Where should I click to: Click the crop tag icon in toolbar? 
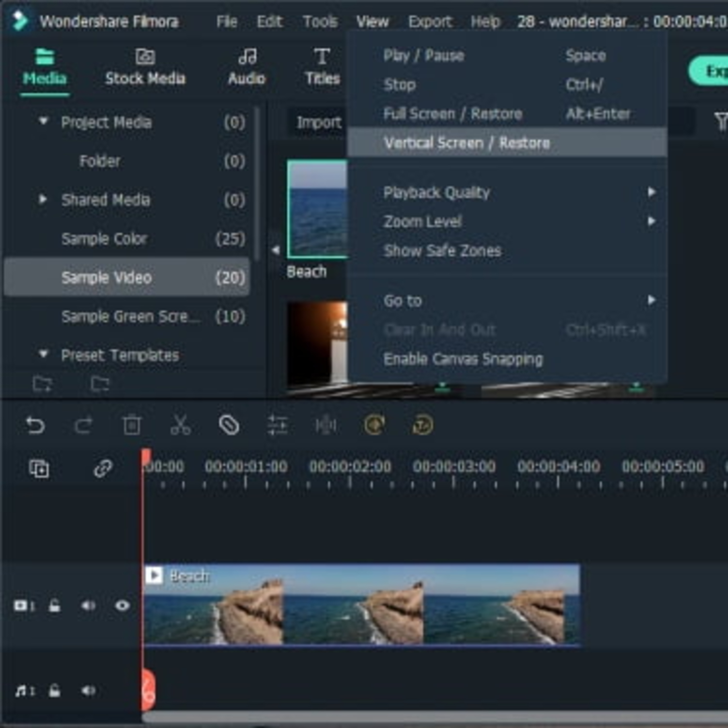229,425
